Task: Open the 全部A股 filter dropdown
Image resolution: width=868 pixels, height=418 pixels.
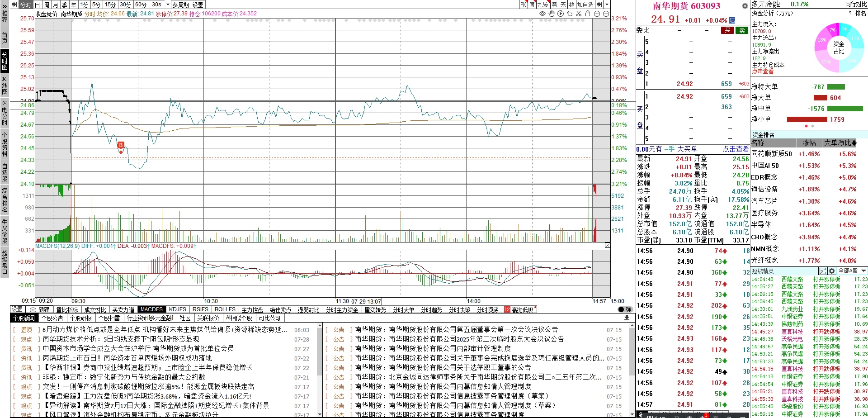Action: point(852,271)
